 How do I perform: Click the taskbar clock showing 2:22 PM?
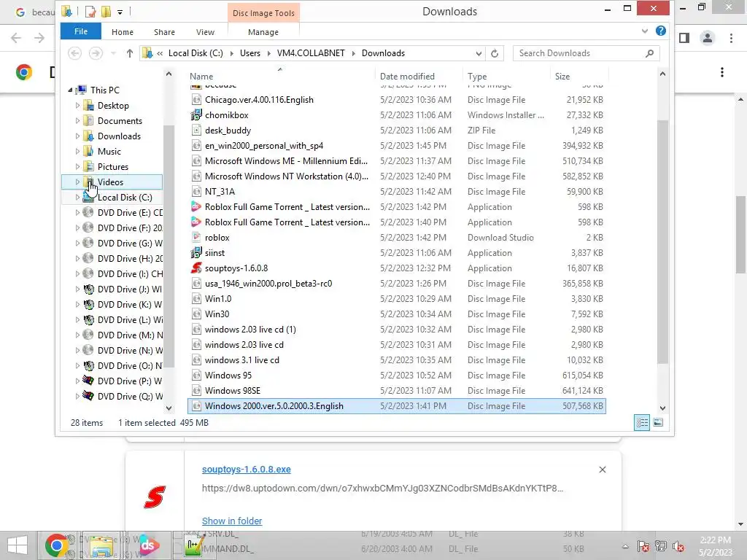[715, 546]
